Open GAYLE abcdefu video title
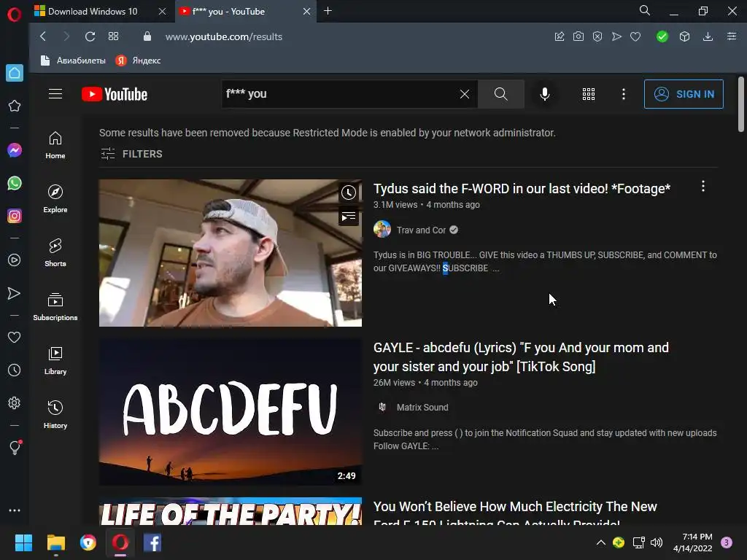 (521, 357)
